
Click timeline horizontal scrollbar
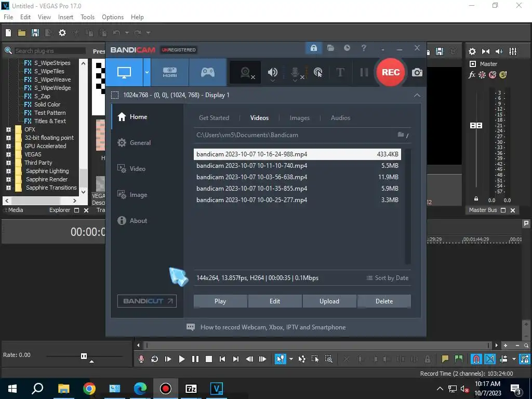[317, 345]
